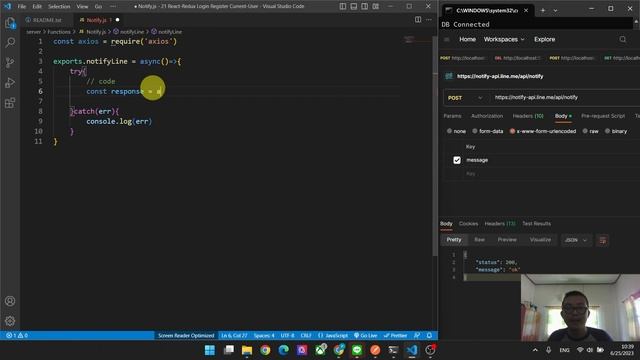Open the Authorization tab
The width and height of the screenshot is (640, 360).
pyautogui.click(x=487, y=116)
